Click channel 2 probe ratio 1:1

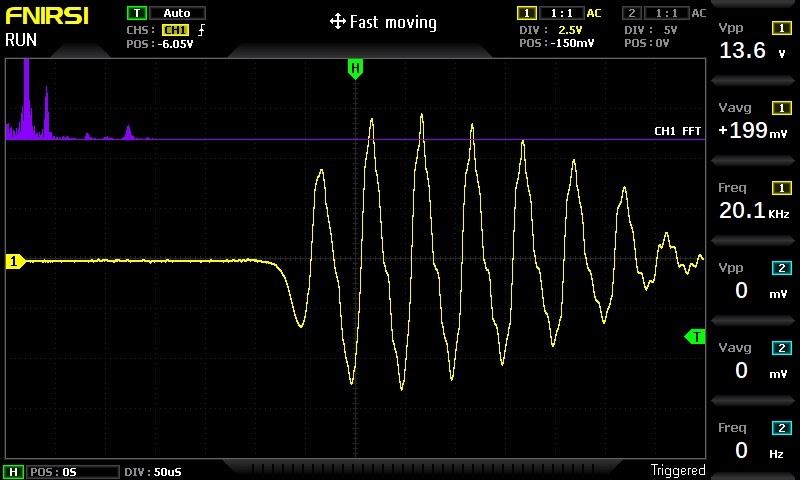pos(666,13)
